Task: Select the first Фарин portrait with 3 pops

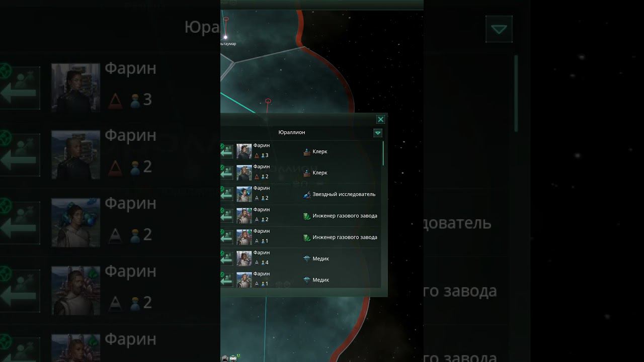Action: [244, 151]
